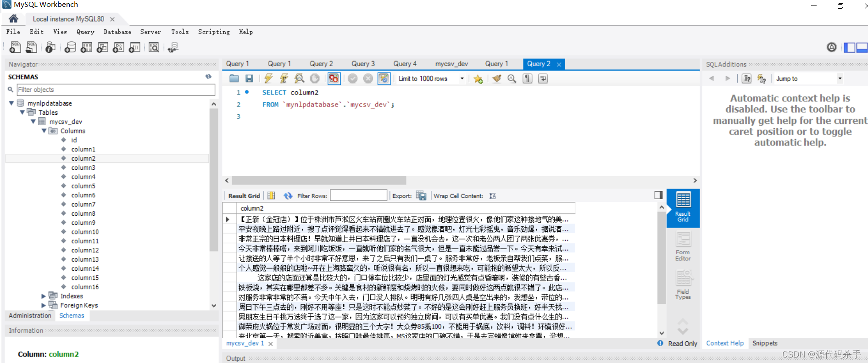Save the script to file icon
Viewport: 868px width, 363px height.
tap(249, 78)
